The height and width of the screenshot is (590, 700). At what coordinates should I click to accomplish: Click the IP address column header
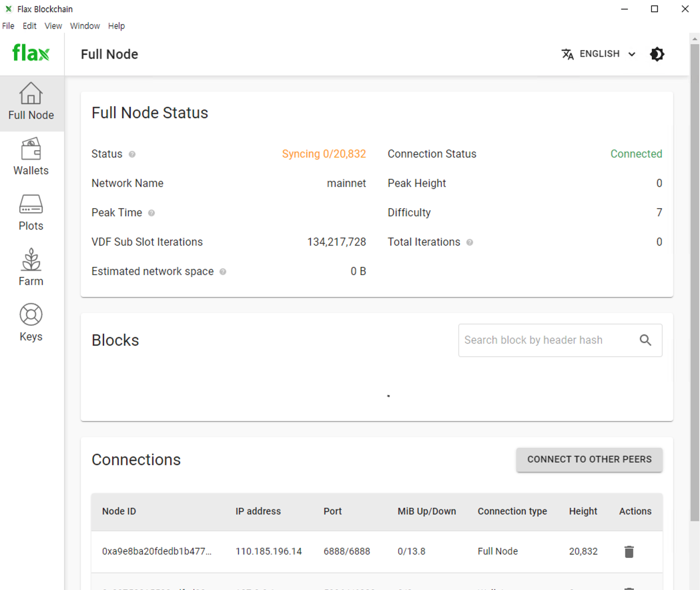258,511
